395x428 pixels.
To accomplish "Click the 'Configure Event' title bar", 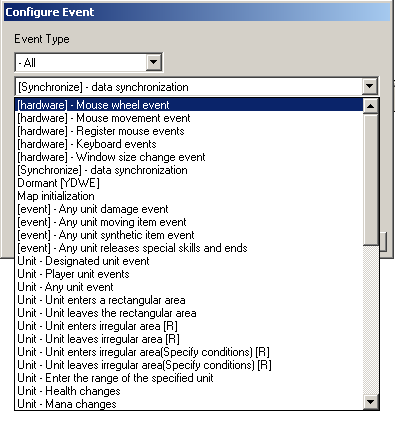I will (x=197, y=12).
